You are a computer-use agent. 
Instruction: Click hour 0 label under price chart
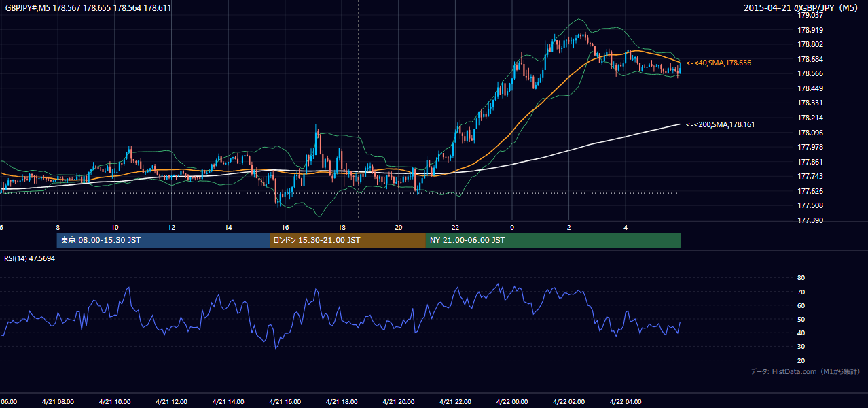(x=512, y=227)
